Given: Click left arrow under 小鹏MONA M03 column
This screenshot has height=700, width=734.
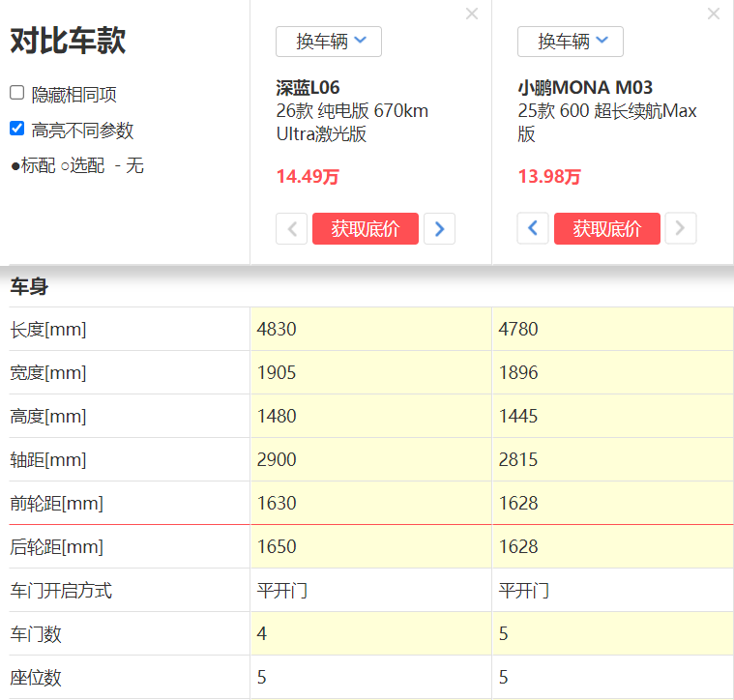Looking at the screenshot, I should pyautogui.click(x=533, y=229).
